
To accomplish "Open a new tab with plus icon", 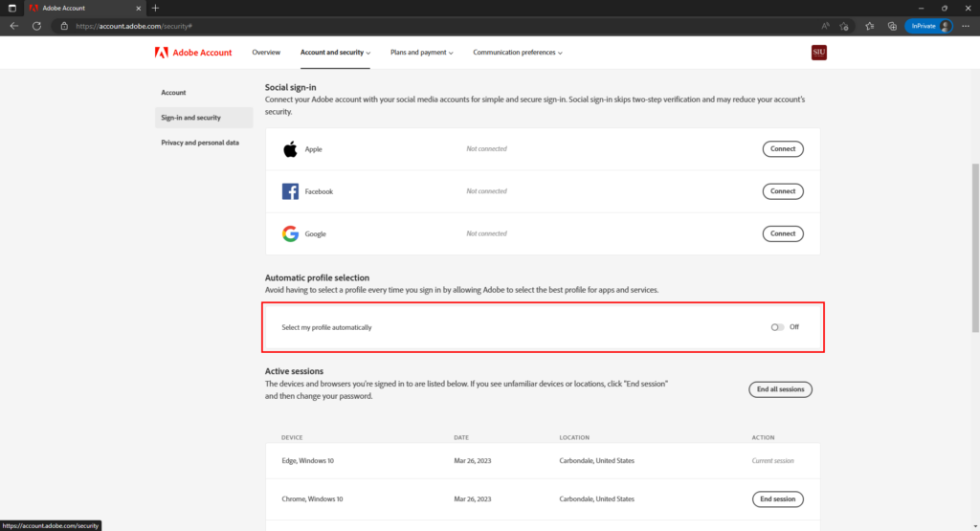I will click(x=156, y=8).
